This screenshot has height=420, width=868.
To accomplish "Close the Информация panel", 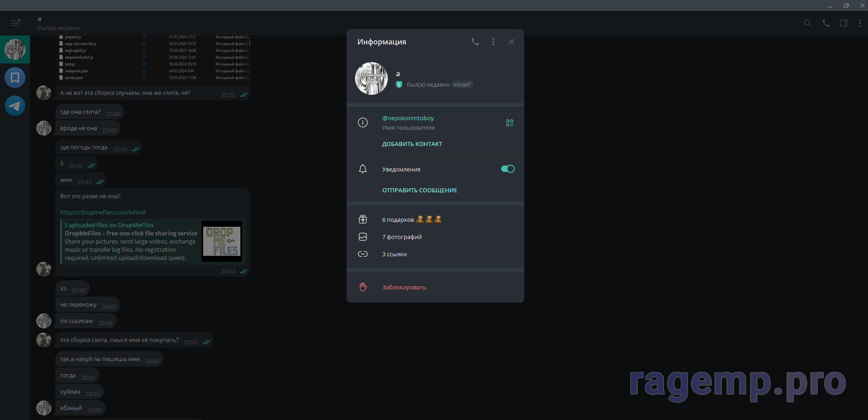I will [x=512, y=42].
